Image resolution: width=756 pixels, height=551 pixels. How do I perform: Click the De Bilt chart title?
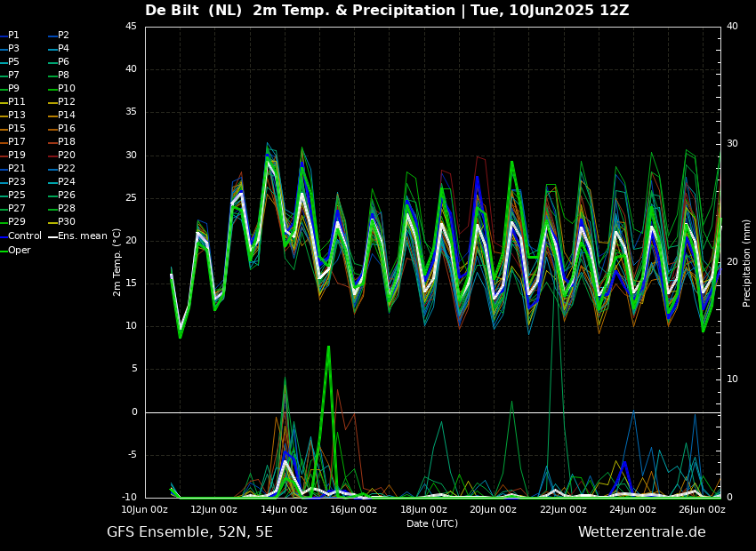pyautogui.click(x=387, y=11)
